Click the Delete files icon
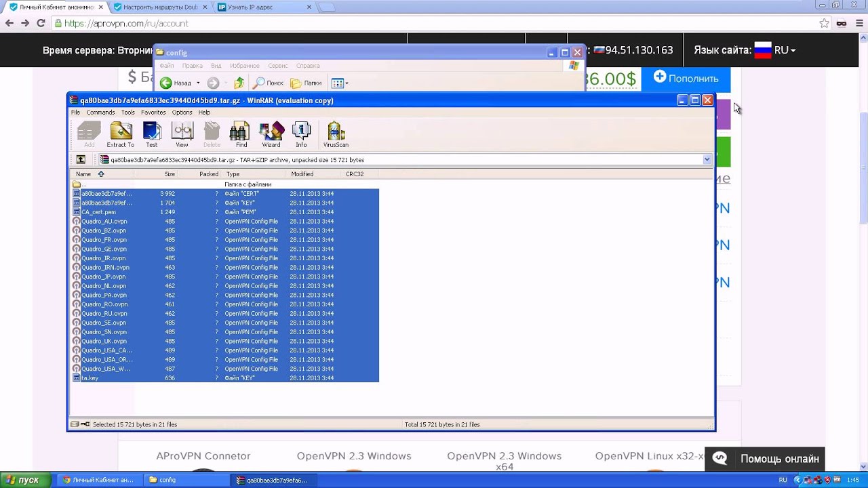868x488 pixels. [x=212, y=134]
